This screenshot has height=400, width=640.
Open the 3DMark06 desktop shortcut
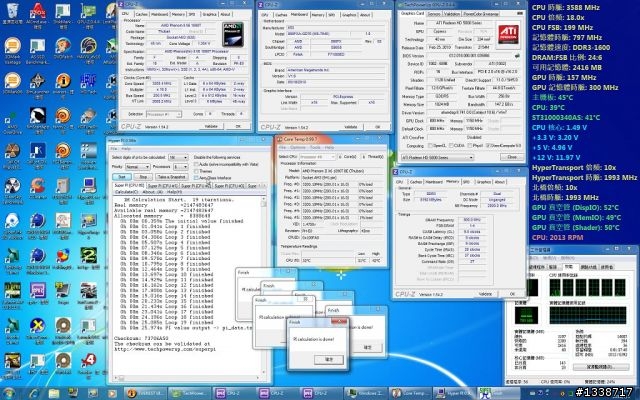[12, 84]
